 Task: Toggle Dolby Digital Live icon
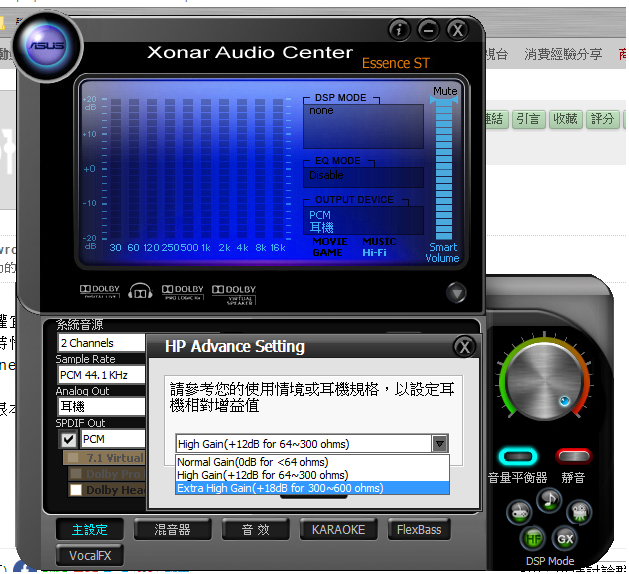[99, 292]
